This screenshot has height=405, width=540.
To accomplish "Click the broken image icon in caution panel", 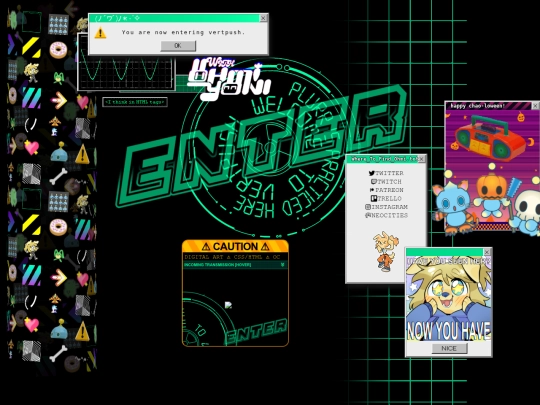I will coord(228,305).
